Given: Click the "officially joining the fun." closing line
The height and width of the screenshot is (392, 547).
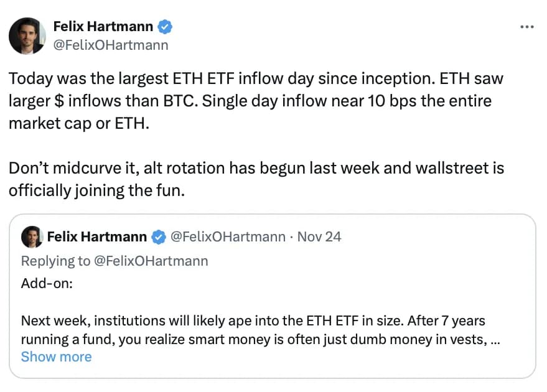Looking at the screenshot, I should coord(96,190).
